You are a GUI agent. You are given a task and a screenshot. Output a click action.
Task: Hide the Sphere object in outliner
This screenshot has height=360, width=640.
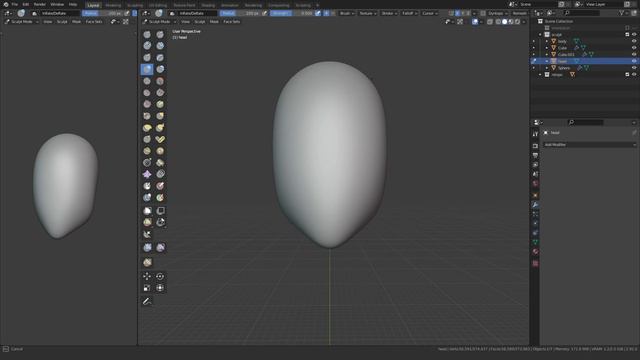click(634, 68)
